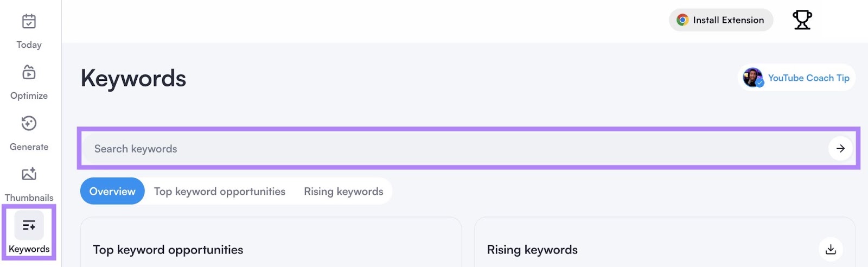
Task: Download the Rising keywords data
Action: (830, 250)
